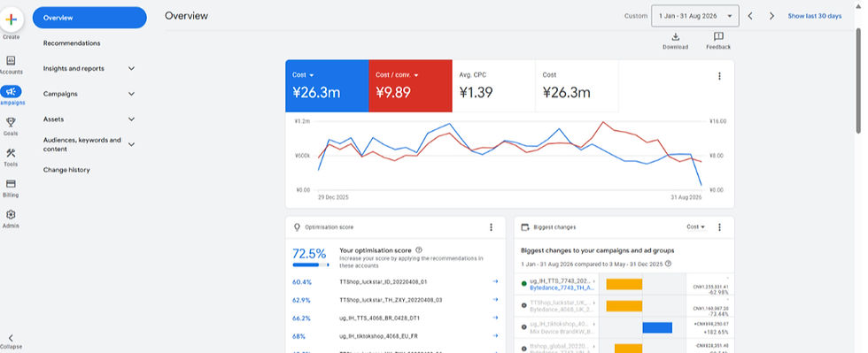Click the 66.2% score link
The width and height of the screenshot is (868, 353).
click(302, 318)
